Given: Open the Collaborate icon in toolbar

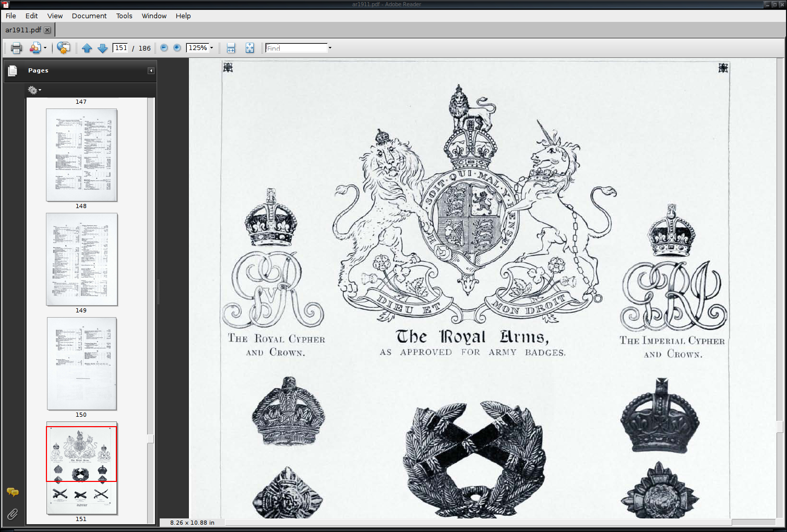Looking at the screenshot, I should pos(34,48).
